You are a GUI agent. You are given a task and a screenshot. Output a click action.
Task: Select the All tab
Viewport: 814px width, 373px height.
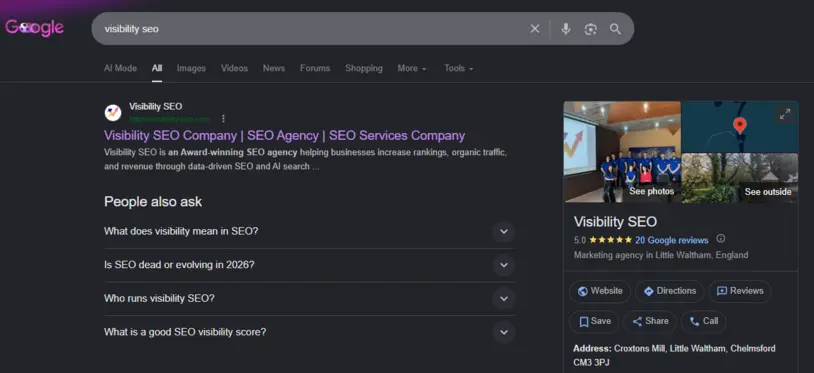pyautogui.click(x=157, y=68)
